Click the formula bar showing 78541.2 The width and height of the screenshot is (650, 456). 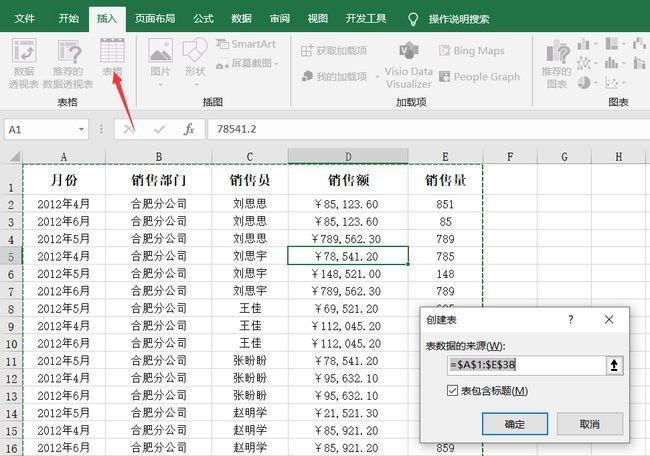(x=429, y=129)
